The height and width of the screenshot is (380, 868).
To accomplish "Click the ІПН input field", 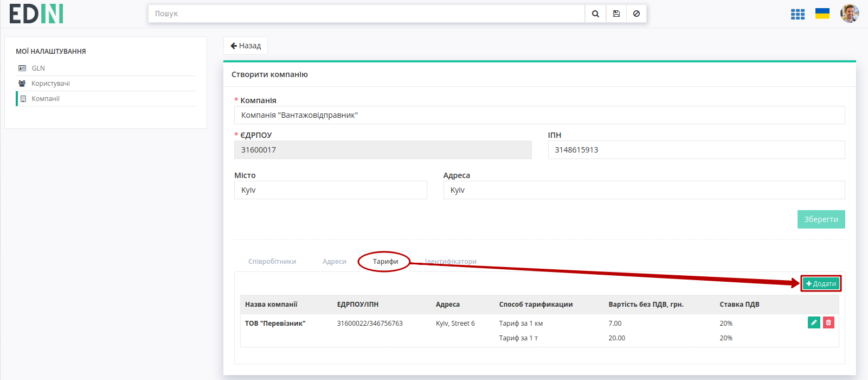I will tap(696, 150).
